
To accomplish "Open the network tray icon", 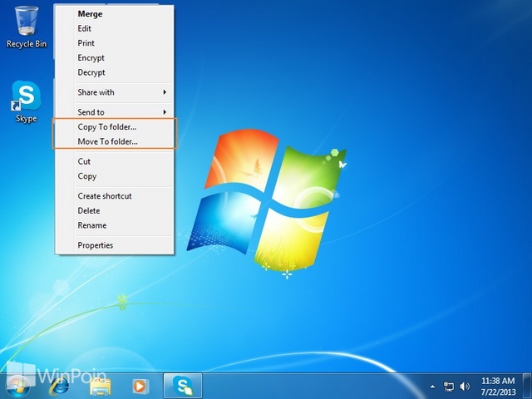I will 449,386.
